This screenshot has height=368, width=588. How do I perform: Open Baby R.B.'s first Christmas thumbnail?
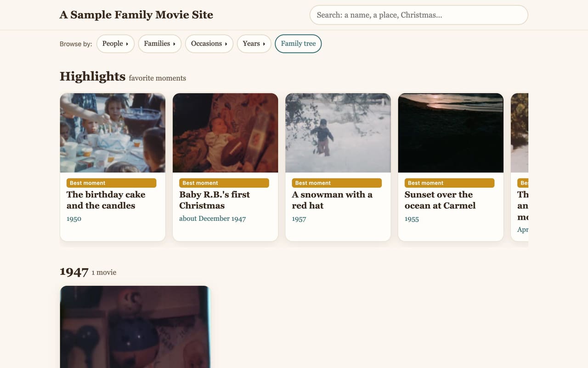tap(225, 133)
